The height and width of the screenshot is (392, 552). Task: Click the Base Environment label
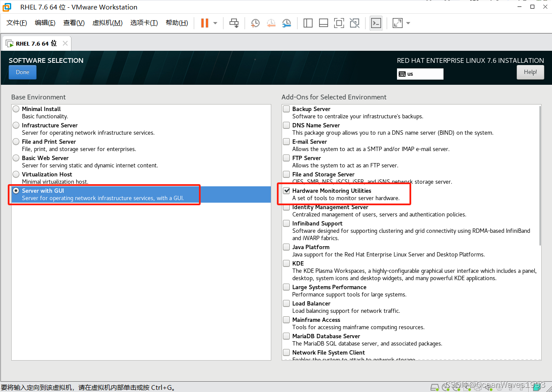[38, 97]
